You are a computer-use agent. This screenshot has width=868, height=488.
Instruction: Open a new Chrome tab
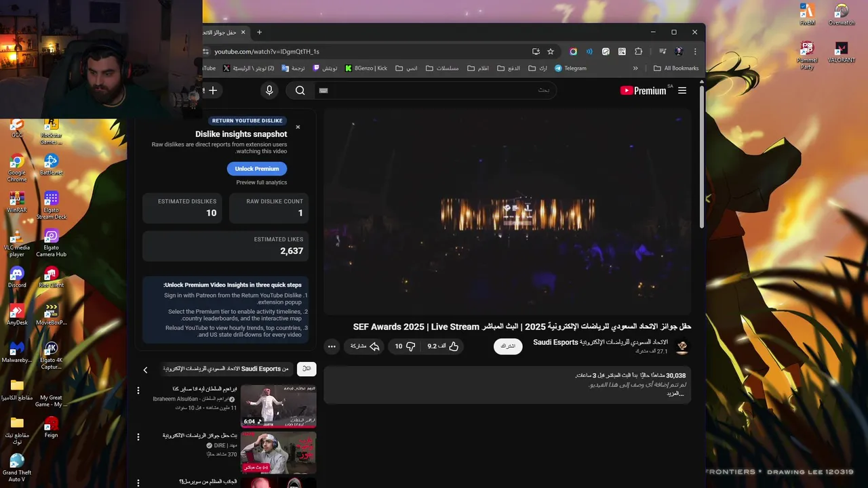click(x=259, y=32)
